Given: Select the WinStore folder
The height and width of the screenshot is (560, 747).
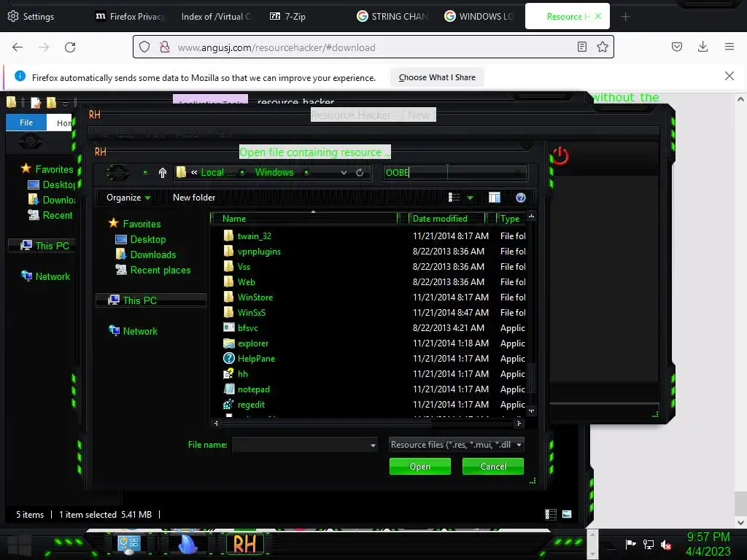Looking at the screenshot, I should click(x=255, y=297).
